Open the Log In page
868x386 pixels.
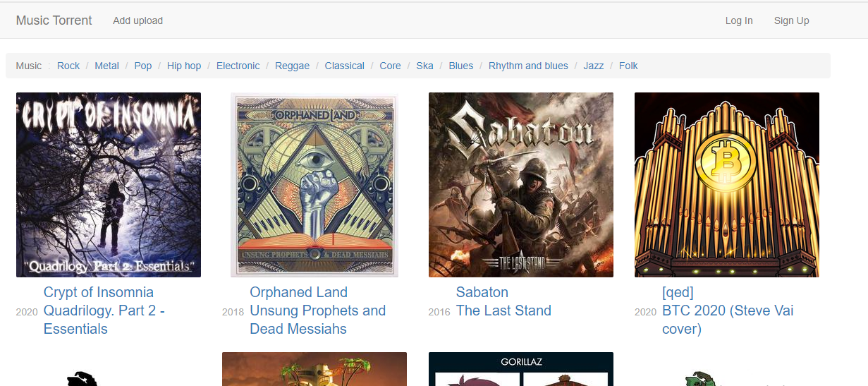739,20
